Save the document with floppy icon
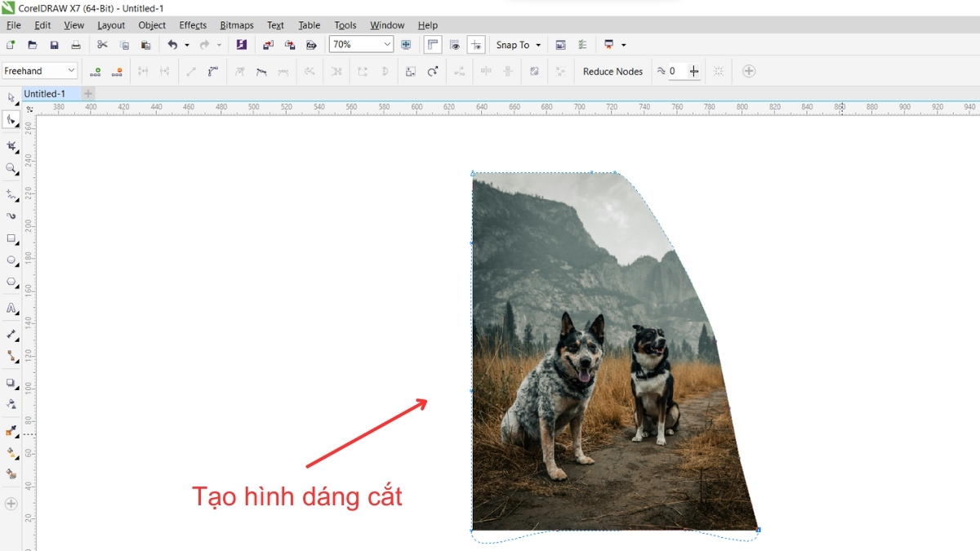 coord(54,45)
